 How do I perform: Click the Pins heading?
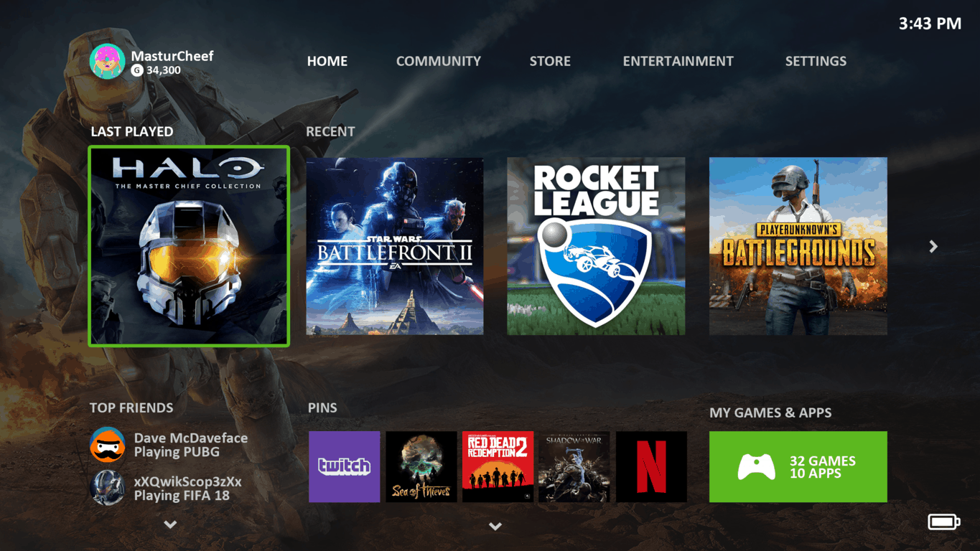click(322, 408)
